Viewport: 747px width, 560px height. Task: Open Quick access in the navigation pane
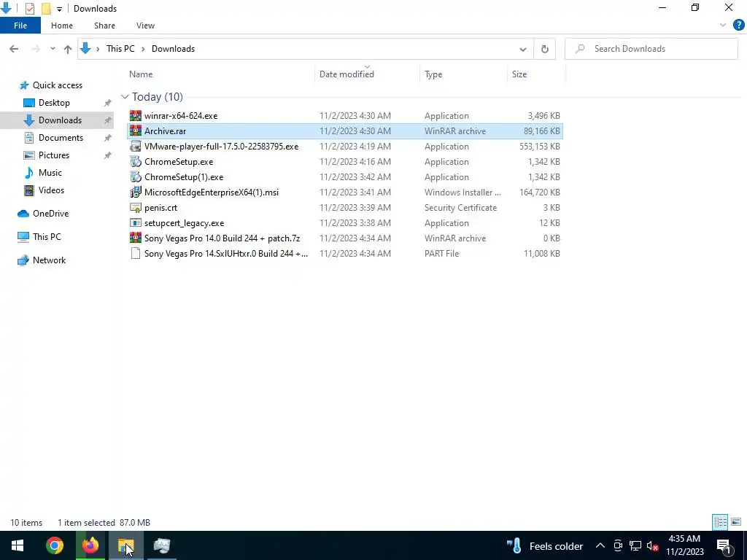(57, 85)
